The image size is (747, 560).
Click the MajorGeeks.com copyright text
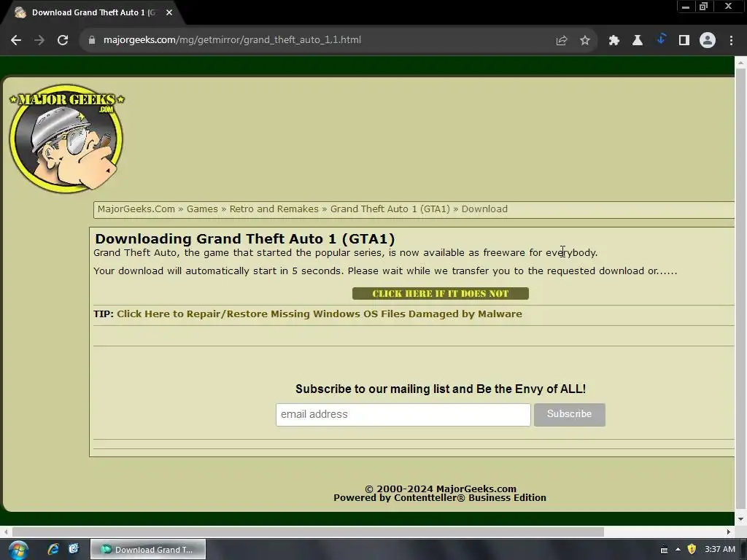click(x=440, y=489)
